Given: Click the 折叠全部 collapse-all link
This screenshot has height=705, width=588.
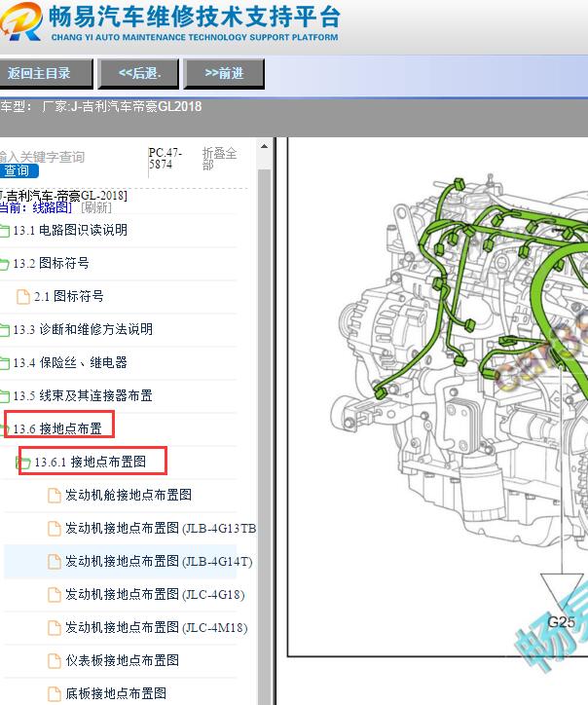Looking at the screenshot, I should coord(219,159).
